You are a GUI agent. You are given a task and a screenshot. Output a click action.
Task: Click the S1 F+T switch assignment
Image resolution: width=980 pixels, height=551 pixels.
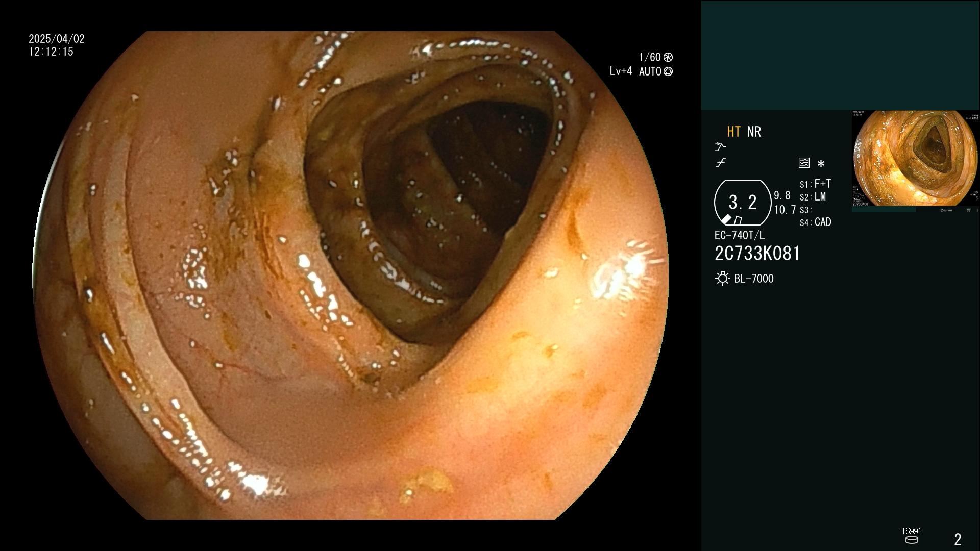pyautogui.click(x=815, y=184)
